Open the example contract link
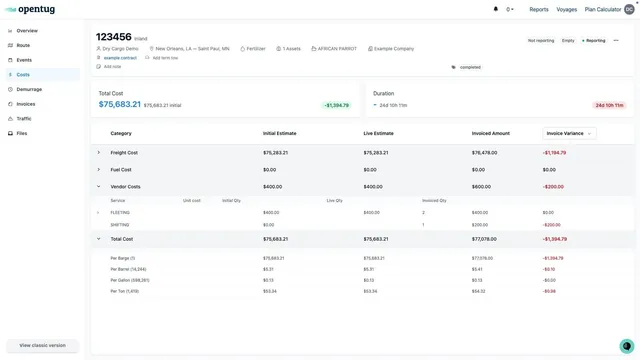 tap(120, 58)
